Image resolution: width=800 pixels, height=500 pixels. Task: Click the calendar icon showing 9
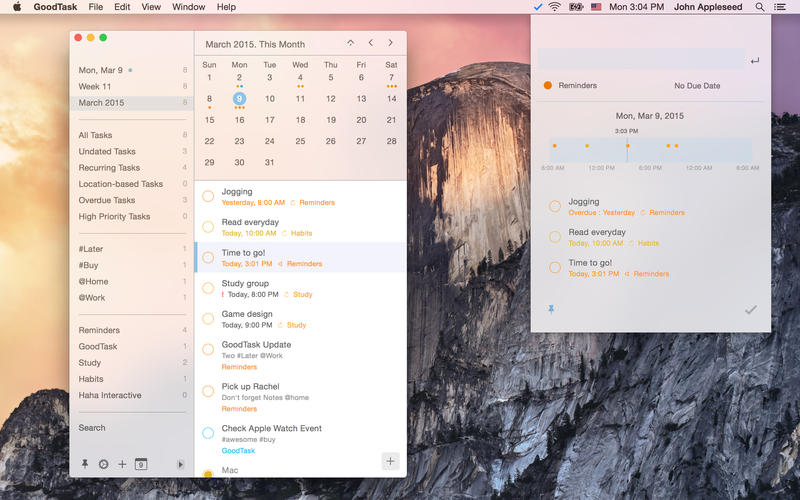(141, 464)
